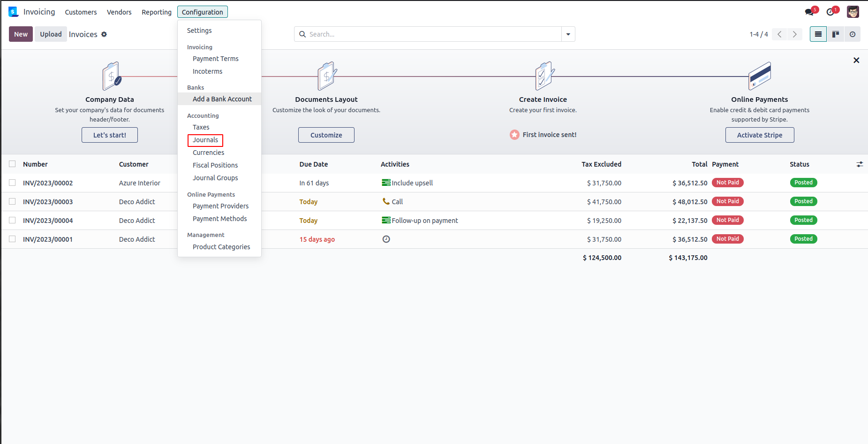Go to next page of records
The image size is (868, 444).
pos(794,34)
